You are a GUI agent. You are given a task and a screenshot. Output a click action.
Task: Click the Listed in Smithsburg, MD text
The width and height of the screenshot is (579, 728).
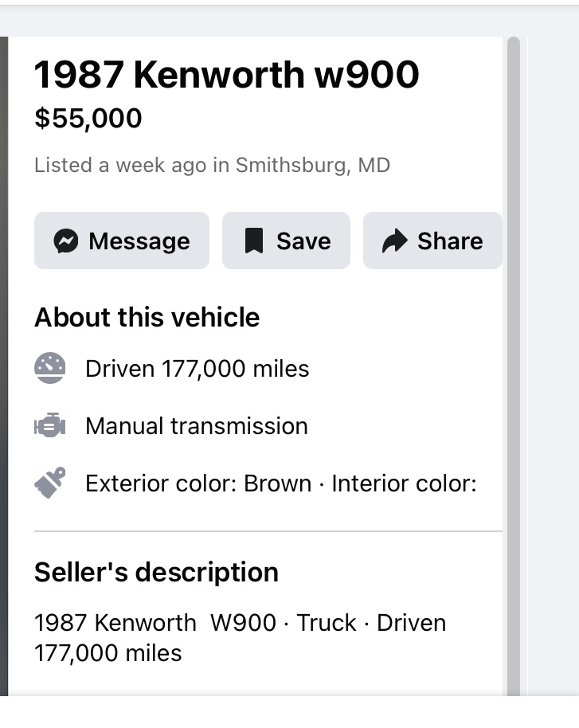pos(212,166)
